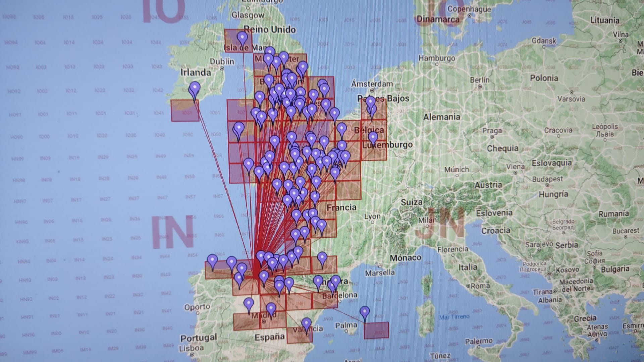Click the Polonia country label
This screenshot has height=362, width=644.
544,78
